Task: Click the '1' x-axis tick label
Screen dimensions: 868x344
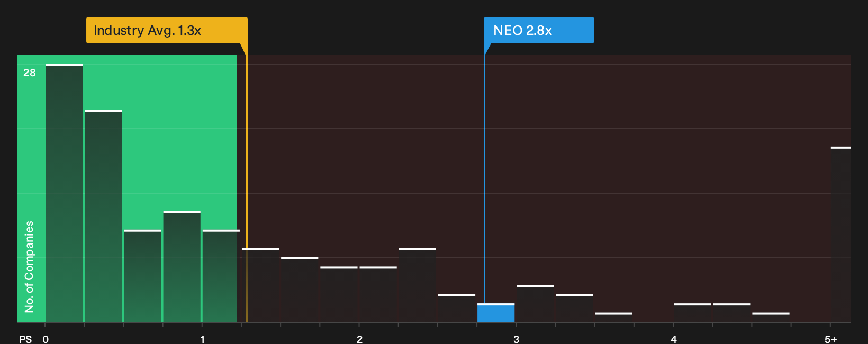Action: click(x=202, y=339)
